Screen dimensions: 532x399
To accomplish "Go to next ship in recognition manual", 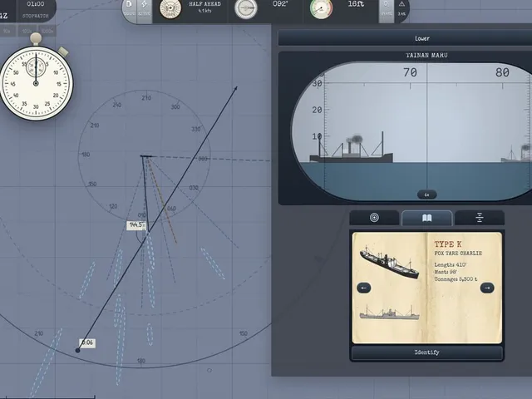I will (x=487, y=288).
